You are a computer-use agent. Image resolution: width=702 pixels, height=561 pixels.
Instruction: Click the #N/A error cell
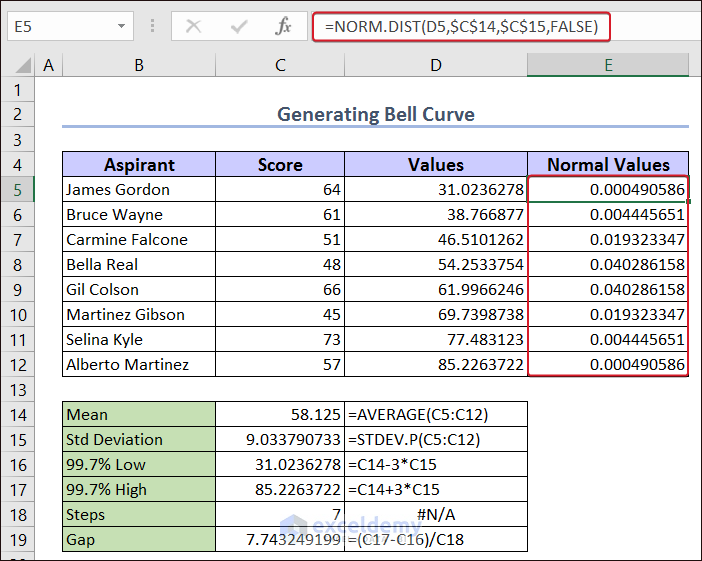436,514
